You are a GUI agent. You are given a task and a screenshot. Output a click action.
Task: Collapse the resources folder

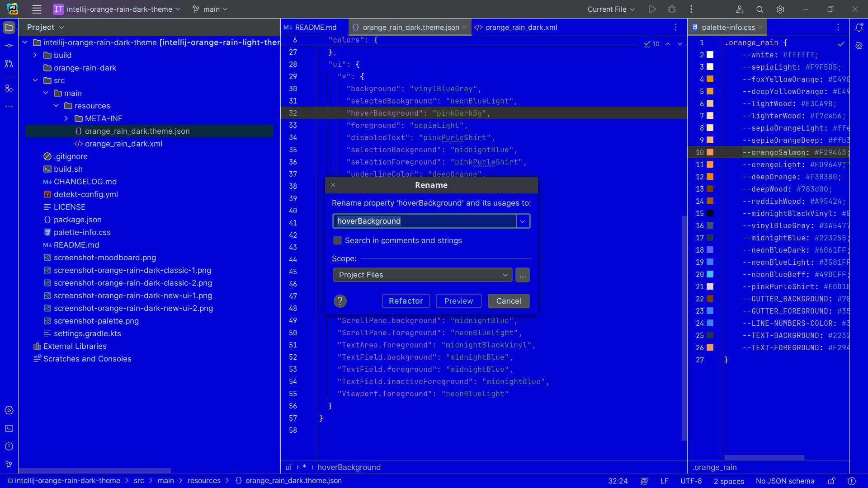56,106
